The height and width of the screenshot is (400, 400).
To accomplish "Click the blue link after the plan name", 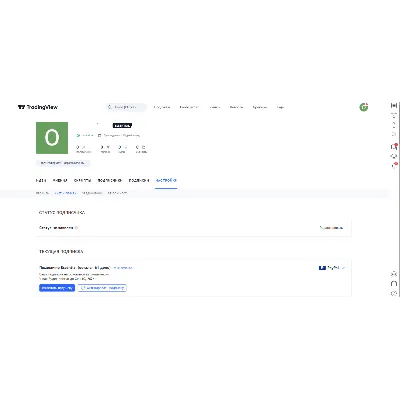I will point(123,268).
